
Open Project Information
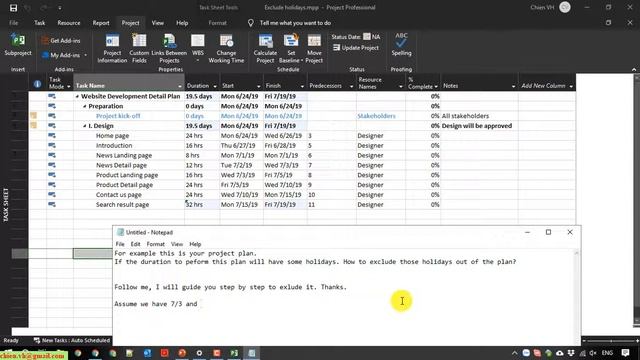coord(112,49)
